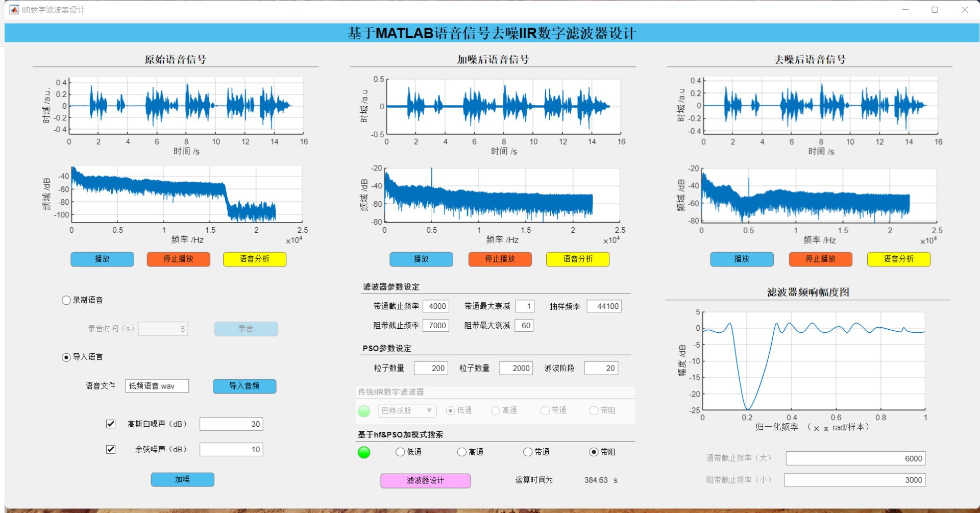Click the faded green lamp beside 巴特沃斯 dropdown

point(364,411)
